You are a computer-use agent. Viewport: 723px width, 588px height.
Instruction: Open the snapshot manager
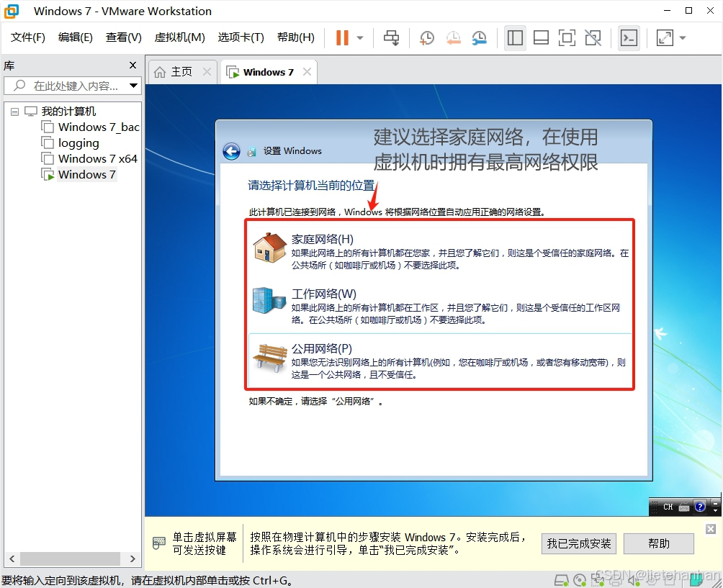coord(480,38)
